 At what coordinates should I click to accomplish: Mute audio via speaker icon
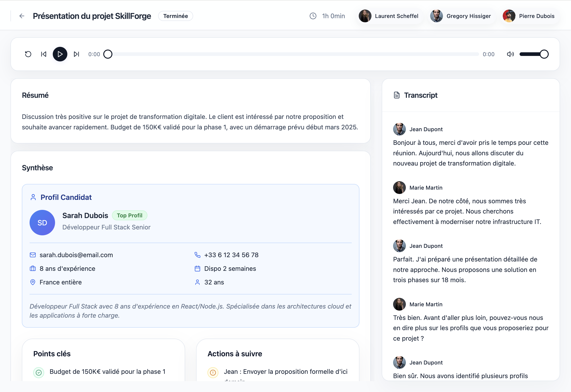pyautogui.click(x=510, y=54)
